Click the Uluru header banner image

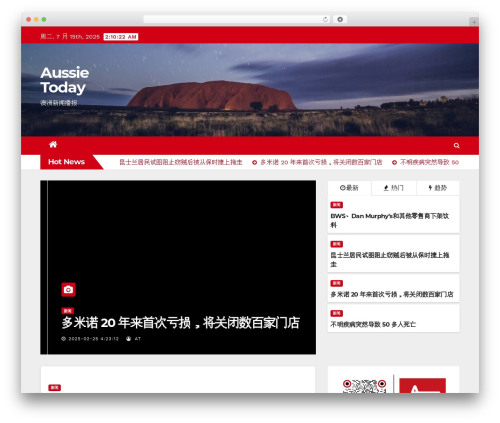point(250,90)
